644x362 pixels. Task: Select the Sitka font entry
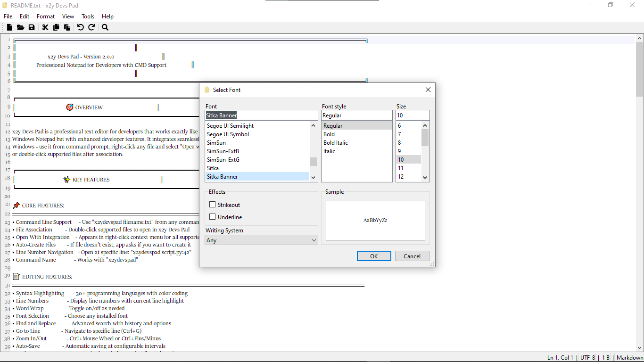pyautogui.click(x=257, y=168)
